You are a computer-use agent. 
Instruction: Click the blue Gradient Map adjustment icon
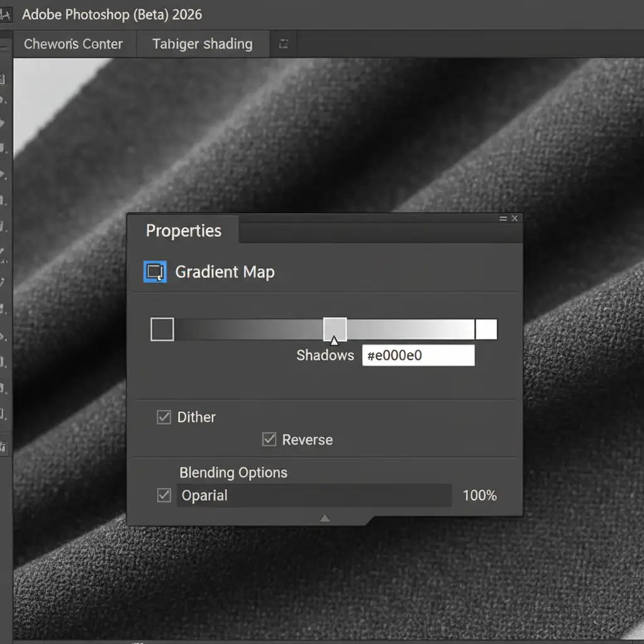tap(155, 272)
